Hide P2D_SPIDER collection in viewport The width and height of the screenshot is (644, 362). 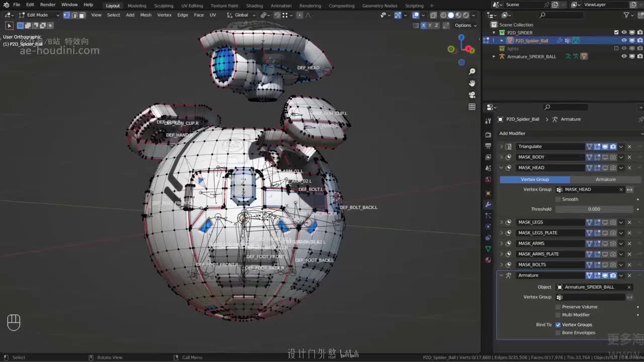coord(624,33)
